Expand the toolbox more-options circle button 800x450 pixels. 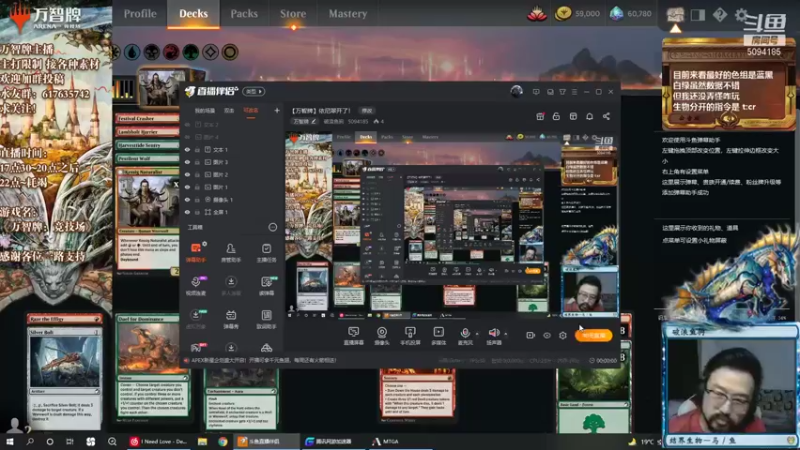272,227
